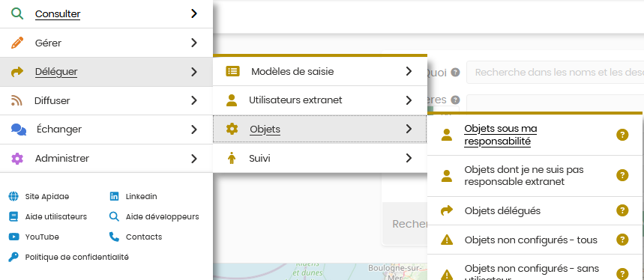The width and height of the screenshot is (644, 280).
Task: Select Objets dont je ne suis pas responsable
Action: 523,175
